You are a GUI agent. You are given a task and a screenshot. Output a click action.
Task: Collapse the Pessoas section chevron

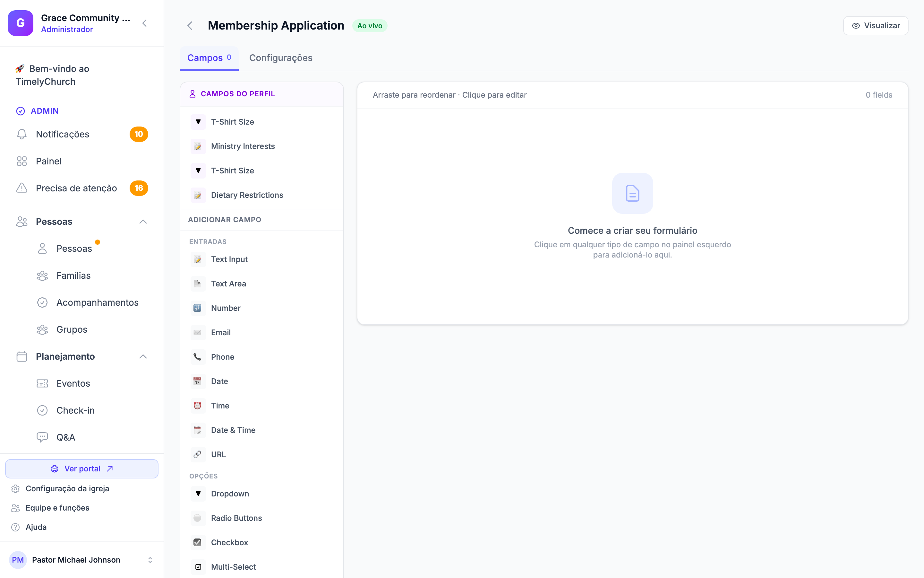coord(143,222)
